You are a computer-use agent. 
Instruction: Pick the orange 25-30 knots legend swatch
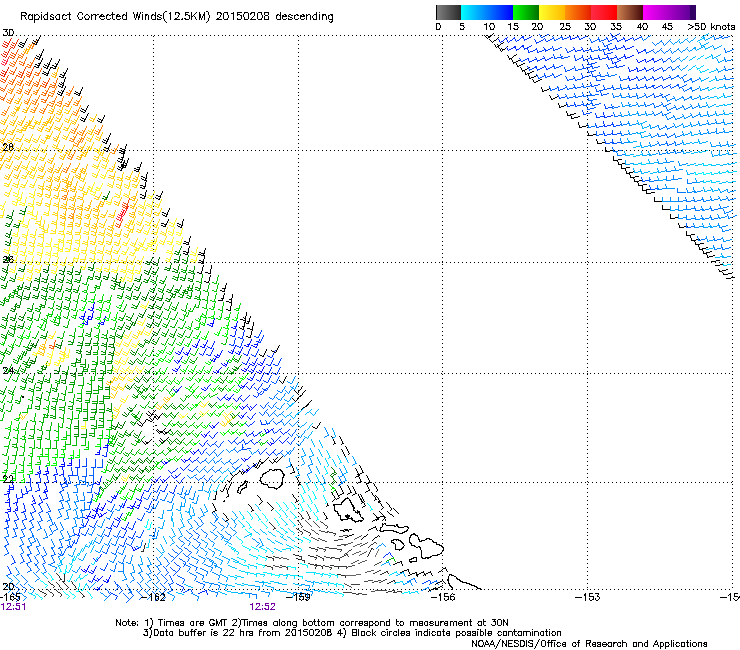(x=578, y=12)
